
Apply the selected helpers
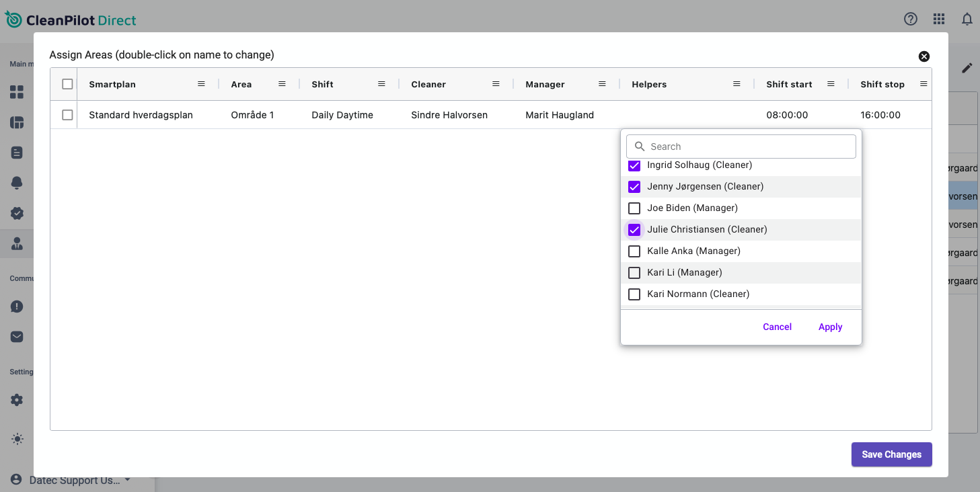(830, 327)
